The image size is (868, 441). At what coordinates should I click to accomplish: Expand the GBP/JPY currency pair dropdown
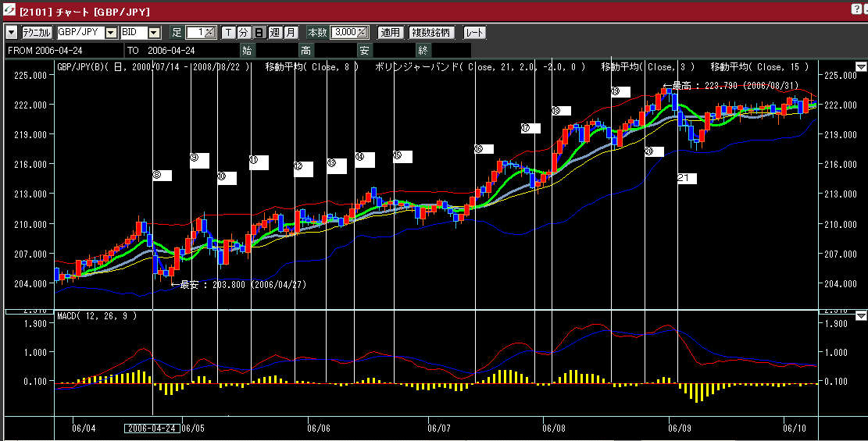(111, 33)
